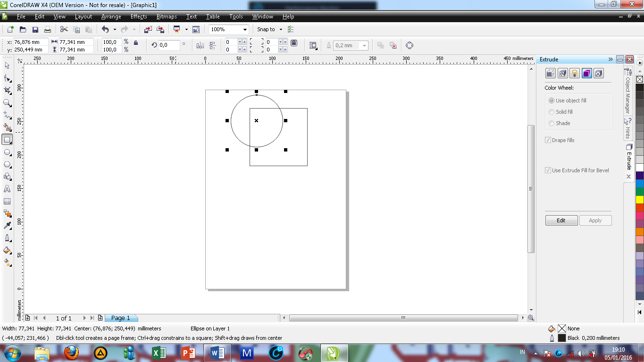Open Excel from the taskbar

(159, 353)
